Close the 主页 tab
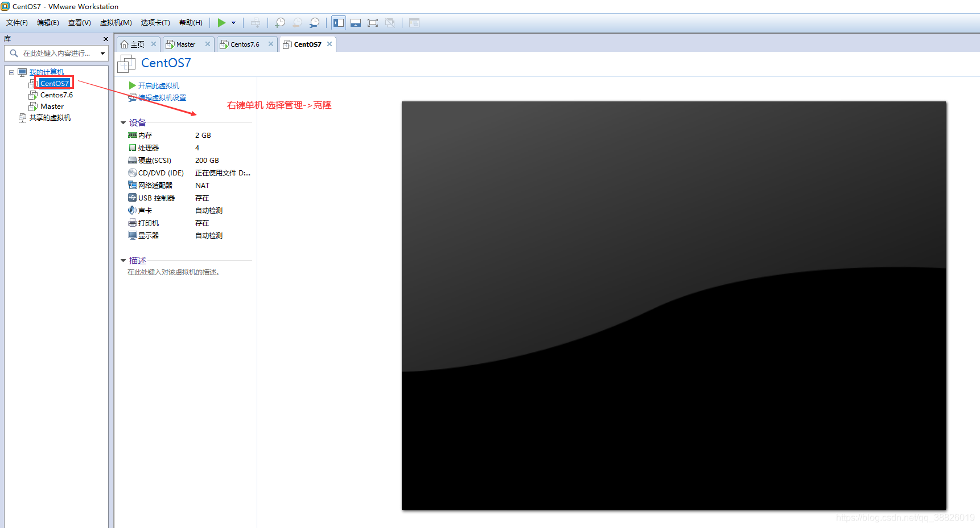Image resolution: width=980 pixels, height=528 pixels. click(x=154, y=44)
